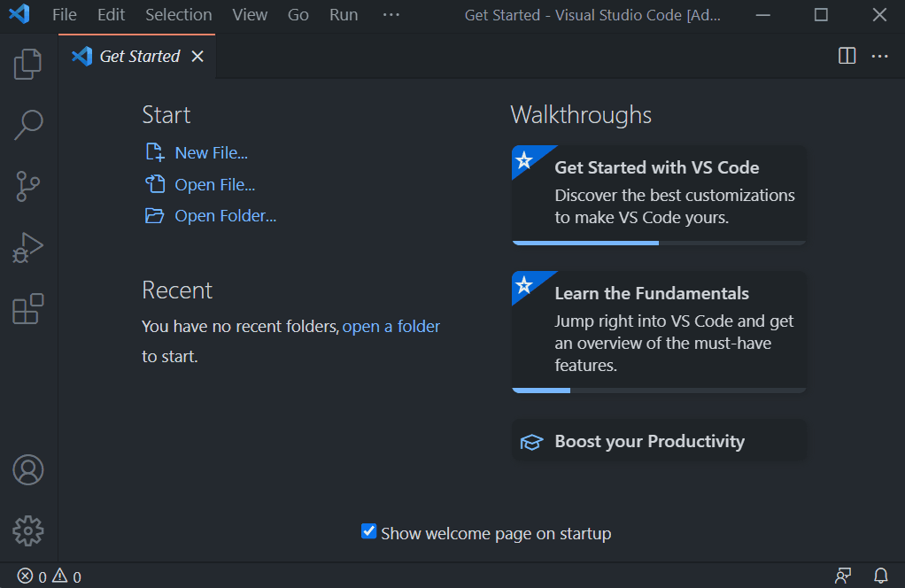
Task: Open the feedback icon in status bar
Action: 843,576
